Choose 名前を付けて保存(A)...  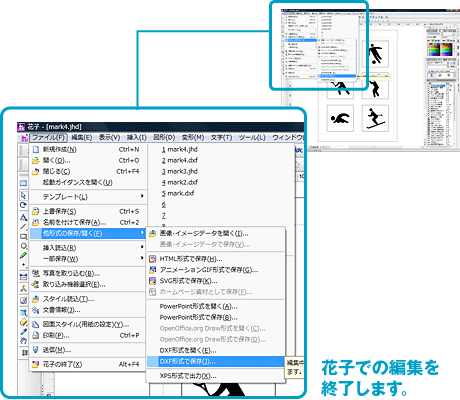[x=89, y=222]
